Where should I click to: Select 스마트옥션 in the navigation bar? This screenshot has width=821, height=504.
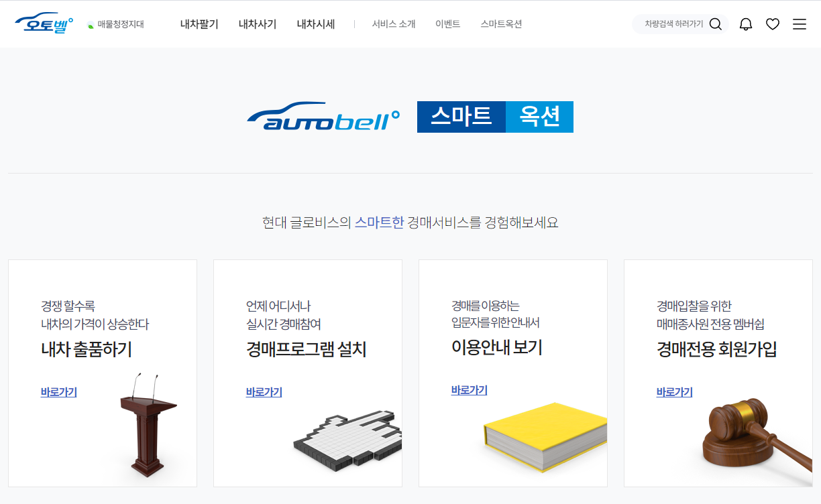(500, 23)
